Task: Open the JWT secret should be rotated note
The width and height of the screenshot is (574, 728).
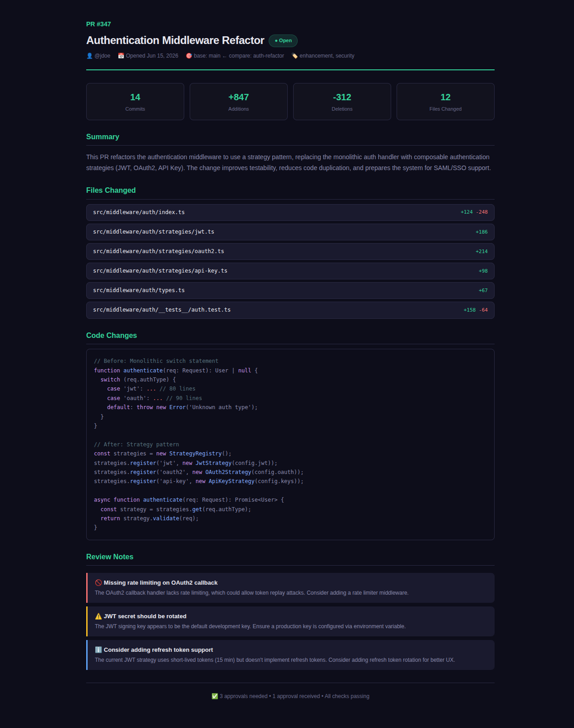Action: coord(290,621)
